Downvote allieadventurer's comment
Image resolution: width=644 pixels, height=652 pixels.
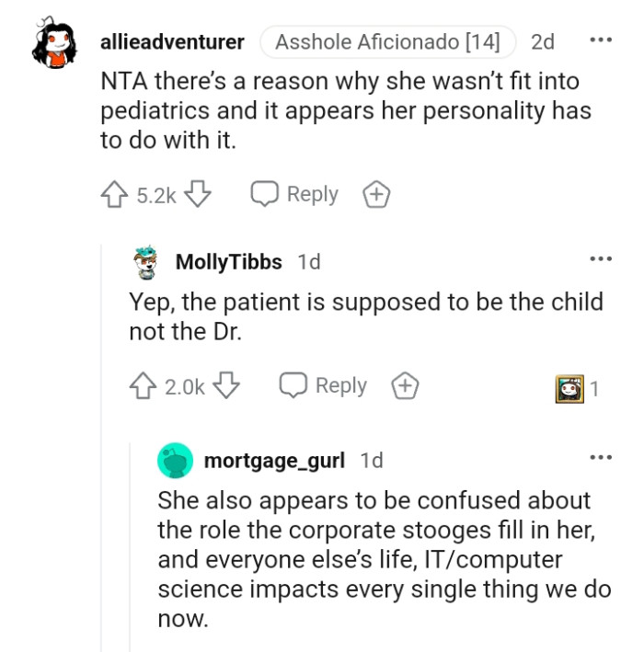point(198,195)
